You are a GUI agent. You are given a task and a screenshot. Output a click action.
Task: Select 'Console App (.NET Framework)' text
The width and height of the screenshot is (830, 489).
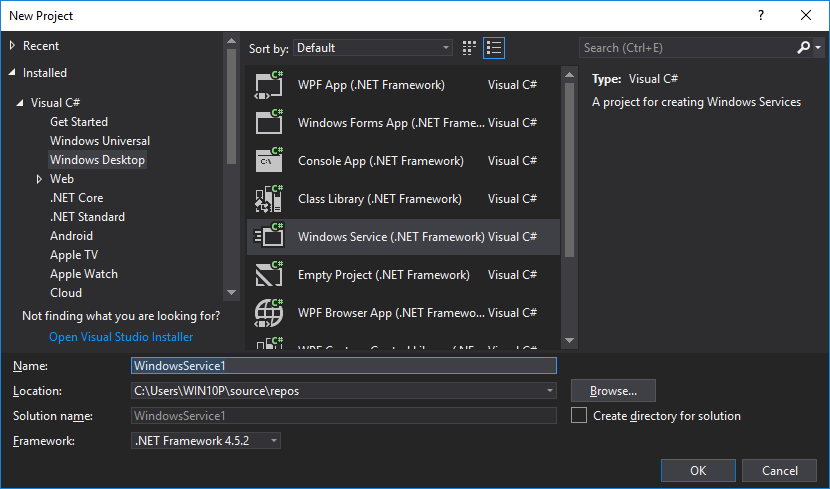(x=381, y=161)
